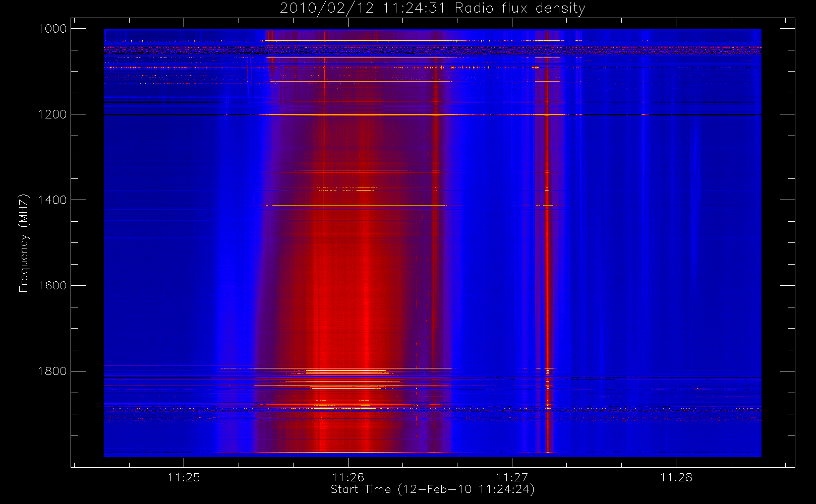The image size is (816, 504).
Task: Click the 1000 frequency tick label
Action: point(52,29)
